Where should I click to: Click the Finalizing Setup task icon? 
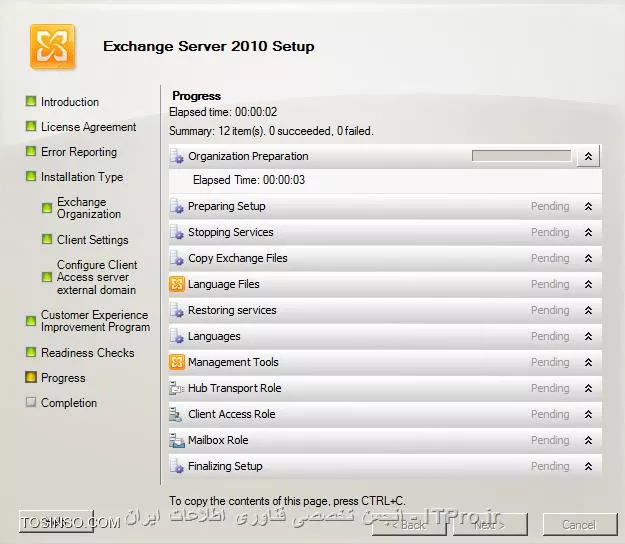pyautogui.click(x=177, y=466)
